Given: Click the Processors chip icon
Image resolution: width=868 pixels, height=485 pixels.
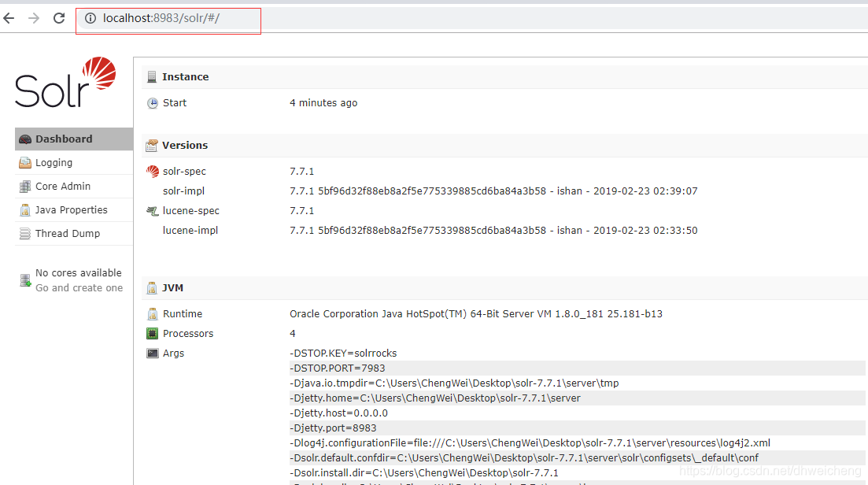Looking at the screenshot, I should point(152,333).
